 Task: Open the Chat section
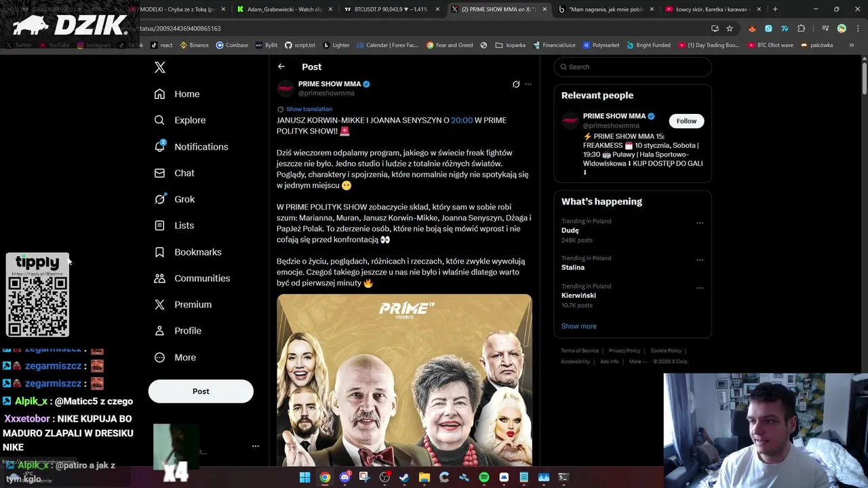click(174, 173)
